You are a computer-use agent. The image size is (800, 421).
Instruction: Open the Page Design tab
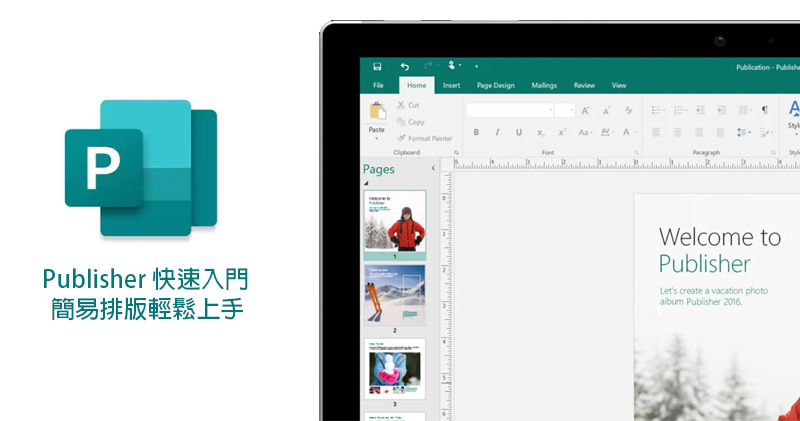(x=495, y=85)
